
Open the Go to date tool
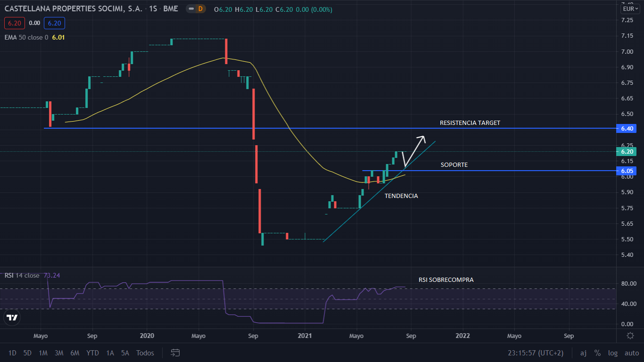click(x=175, y=353)
